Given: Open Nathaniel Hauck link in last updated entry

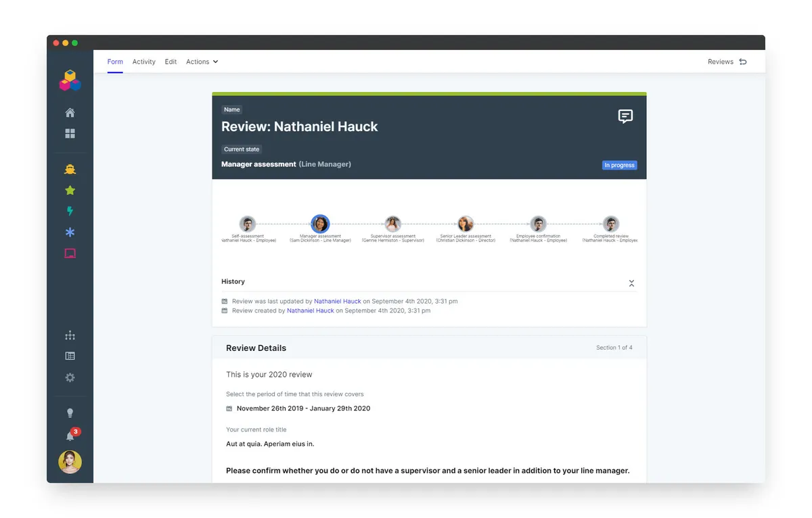Looking at the screenshot, I should 338,302.
